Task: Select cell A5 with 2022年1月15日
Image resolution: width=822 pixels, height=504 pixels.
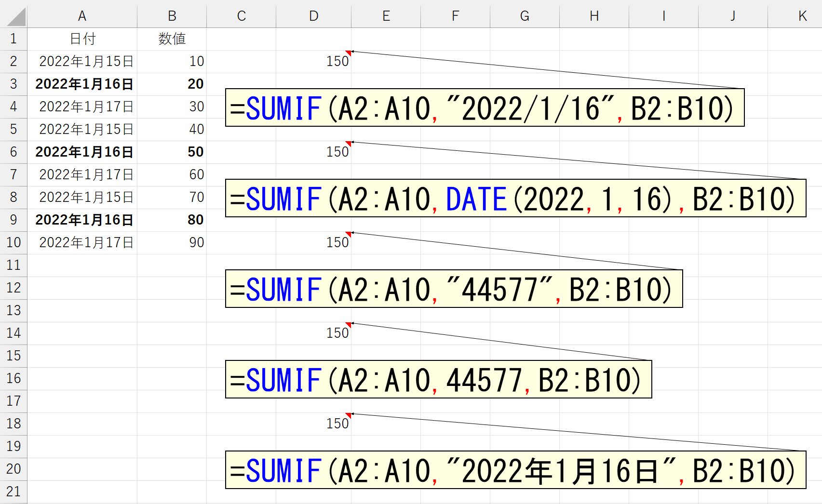Action: pos(82,130)
